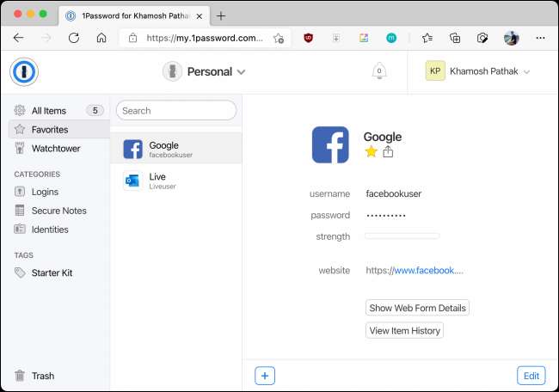Click the Starter Kit tag icon
559x392 pixels.
(20, 273)
